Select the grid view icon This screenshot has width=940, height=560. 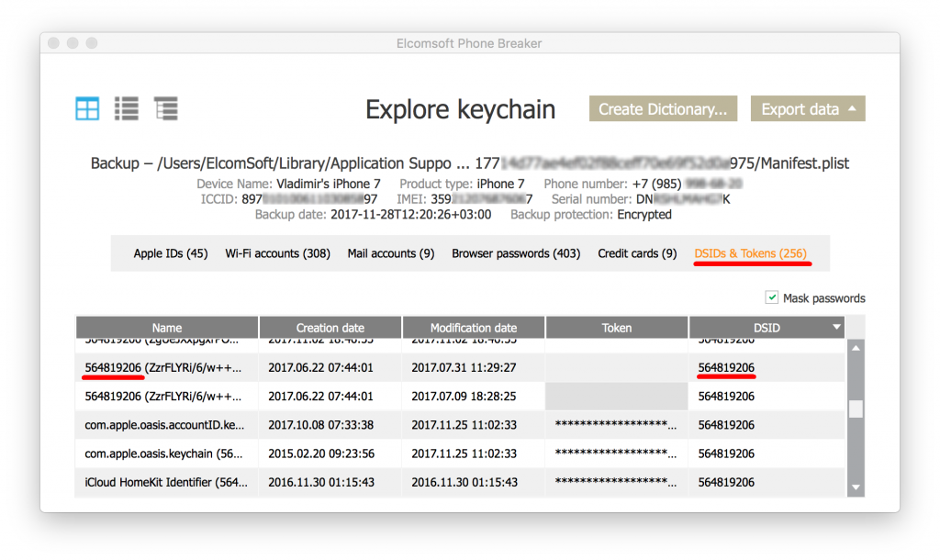[86, 107]
